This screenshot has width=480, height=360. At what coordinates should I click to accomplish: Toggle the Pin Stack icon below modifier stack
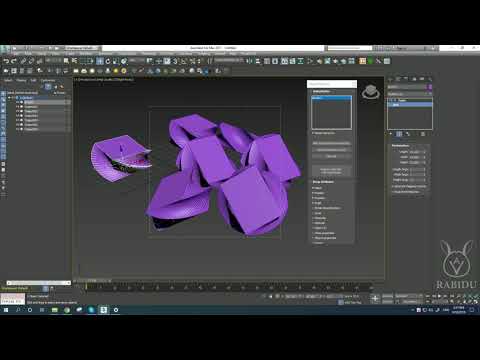[x=390, y=134]
